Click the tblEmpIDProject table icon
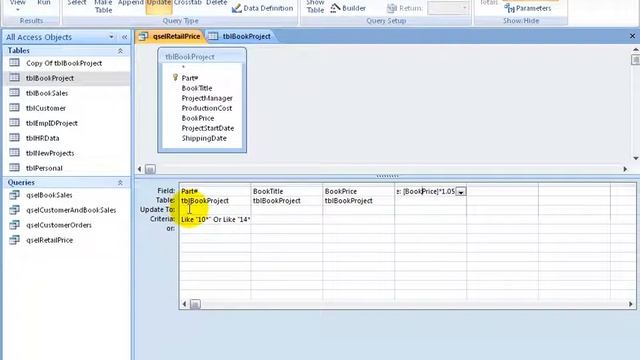The width and height of the screenshot is (640, 360). [x=14, y=122]
